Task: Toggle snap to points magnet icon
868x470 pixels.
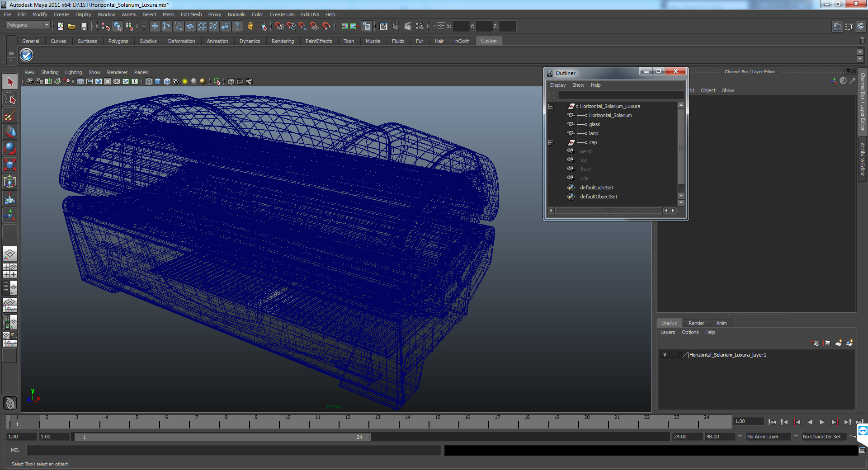Action: pos(303,26)
